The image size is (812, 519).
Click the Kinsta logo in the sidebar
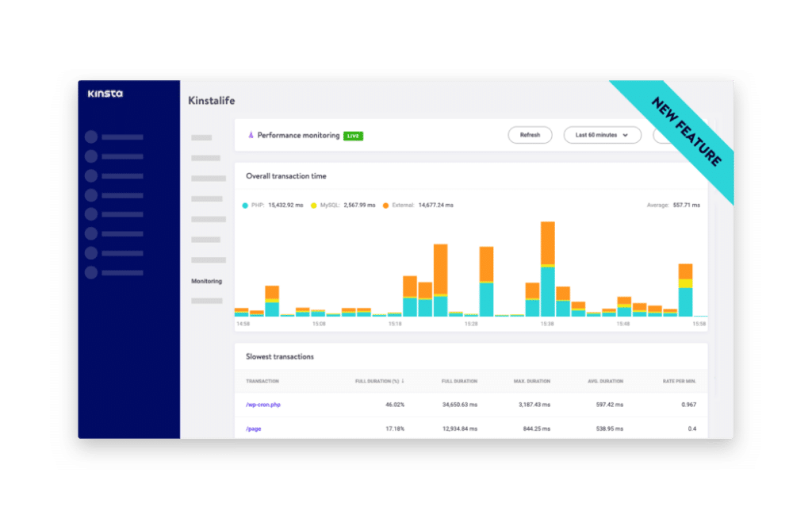tap(106, 94)
